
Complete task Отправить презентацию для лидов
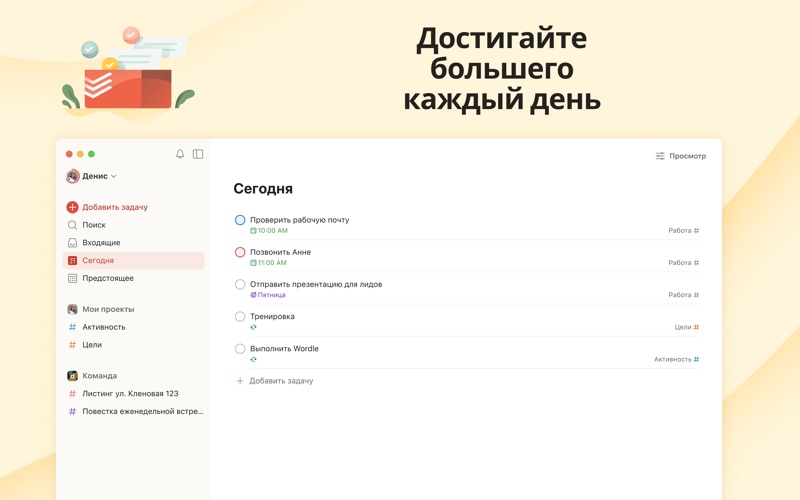click(x=240, y=284)
